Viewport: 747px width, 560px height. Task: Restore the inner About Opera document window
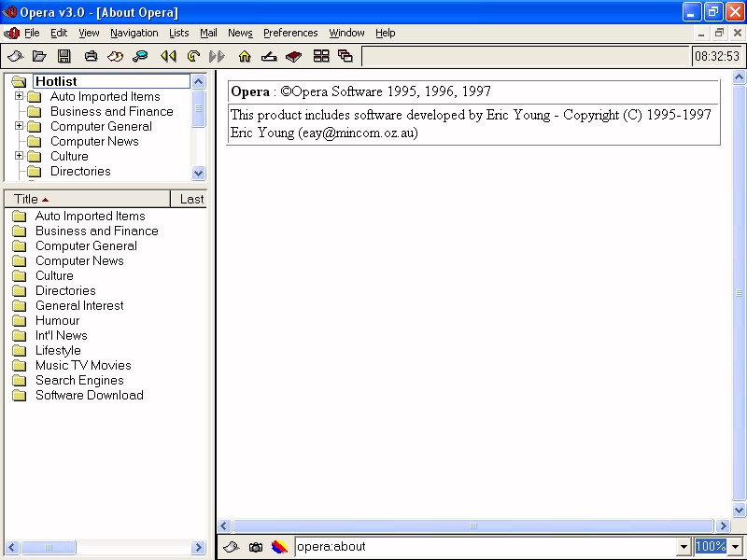(x=719, y=33)
